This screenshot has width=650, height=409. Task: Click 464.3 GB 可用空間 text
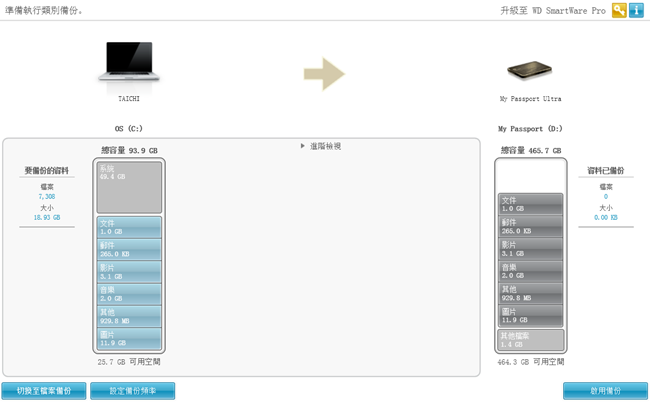coord(531,362)
